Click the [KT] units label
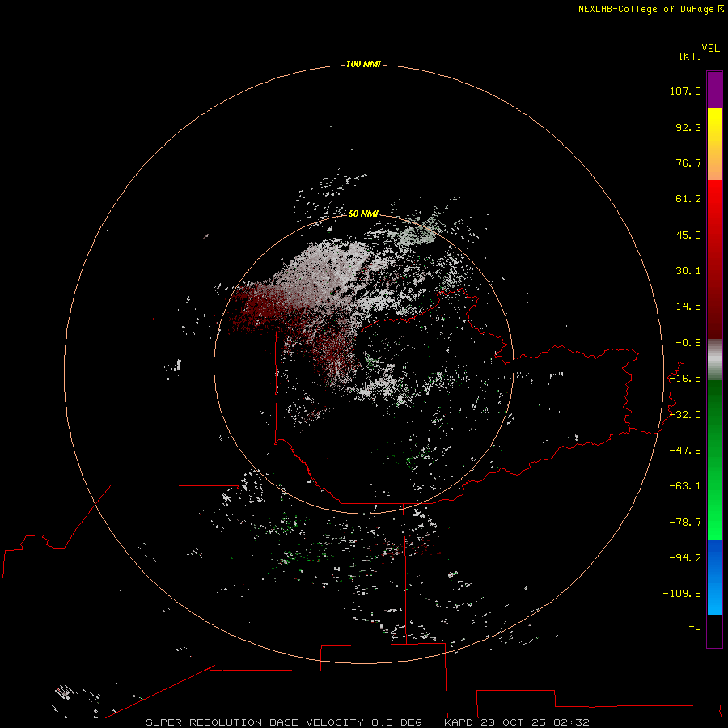Screen dimensions: 728x728 [x=690, y=56]
